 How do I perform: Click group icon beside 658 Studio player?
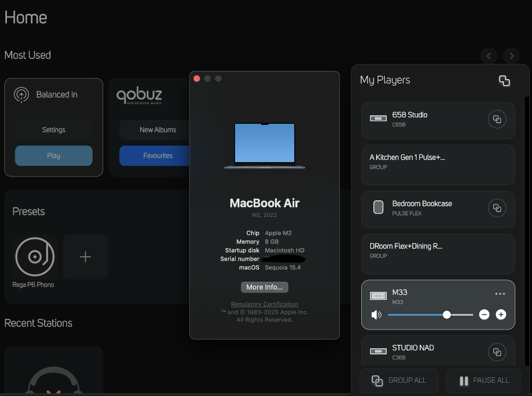tap(497, 119)
